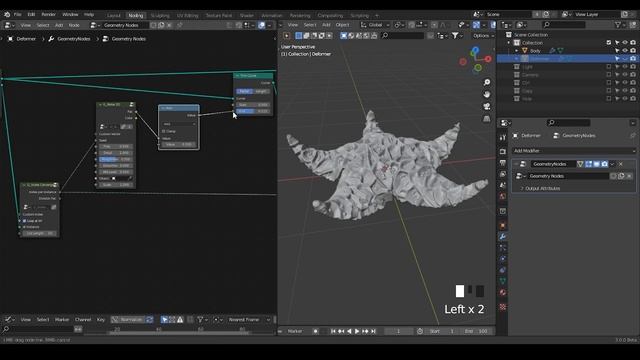This screenshot has height=360, width=640.
Task: Click the Blender logo icon
Action: pyautogui.click(x=7, y=14)
